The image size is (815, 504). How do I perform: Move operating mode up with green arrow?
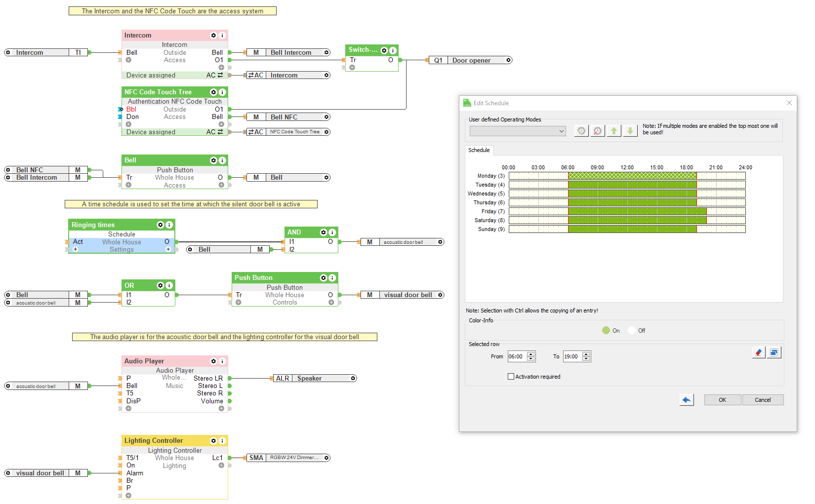coord(614,131)
